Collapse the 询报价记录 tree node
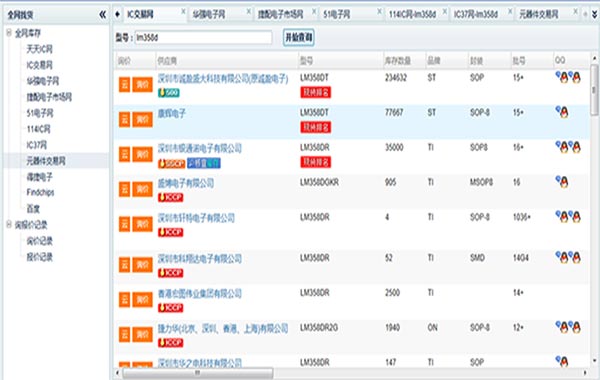Image resolution: width=600 pixels, height=380 pixels. (9, 225)
